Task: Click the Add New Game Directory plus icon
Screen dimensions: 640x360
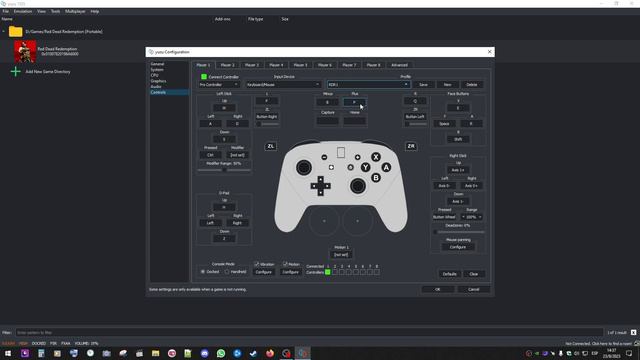Action: click(x=16, y=71)
